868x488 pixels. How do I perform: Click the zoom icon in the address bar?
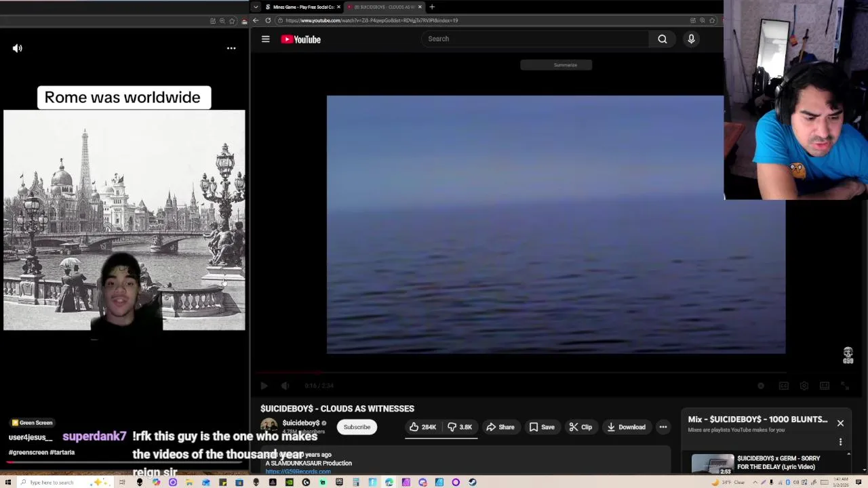coord(702,20)
